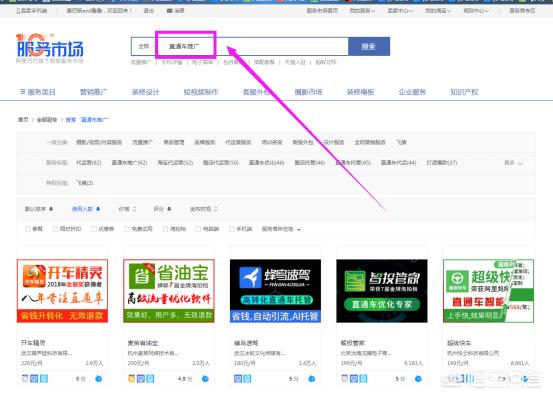Select category 商品管理
Screen dimensions: 553x398
click(x=174, y=142)
